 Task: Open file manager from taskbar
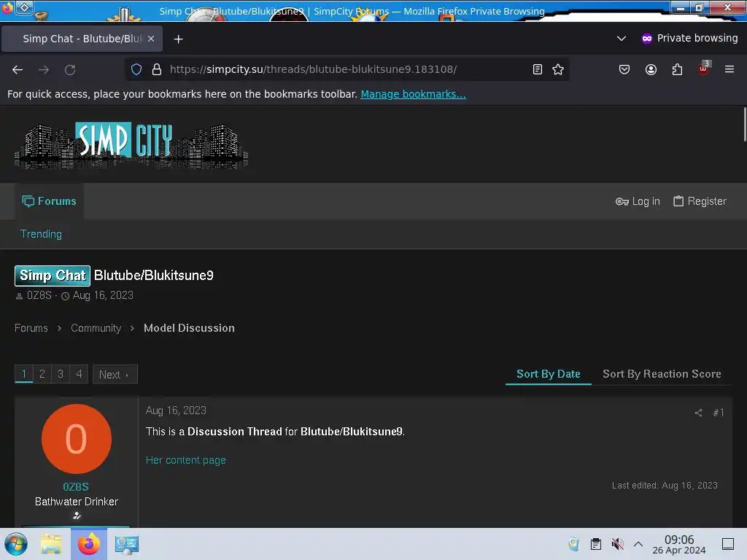coord(51,544)
